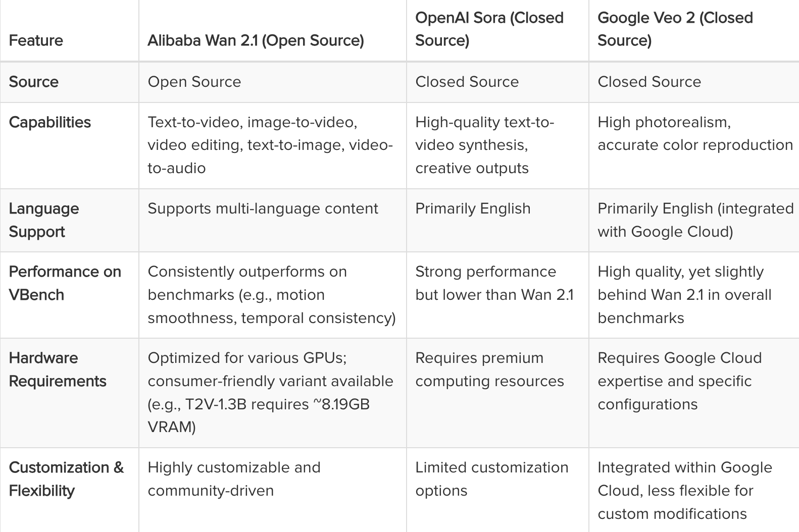Click the High-quality text-to-video synthesis cell
Viewport: 799px width, 532px height.
pyautogui.click(x=484, y=145)
